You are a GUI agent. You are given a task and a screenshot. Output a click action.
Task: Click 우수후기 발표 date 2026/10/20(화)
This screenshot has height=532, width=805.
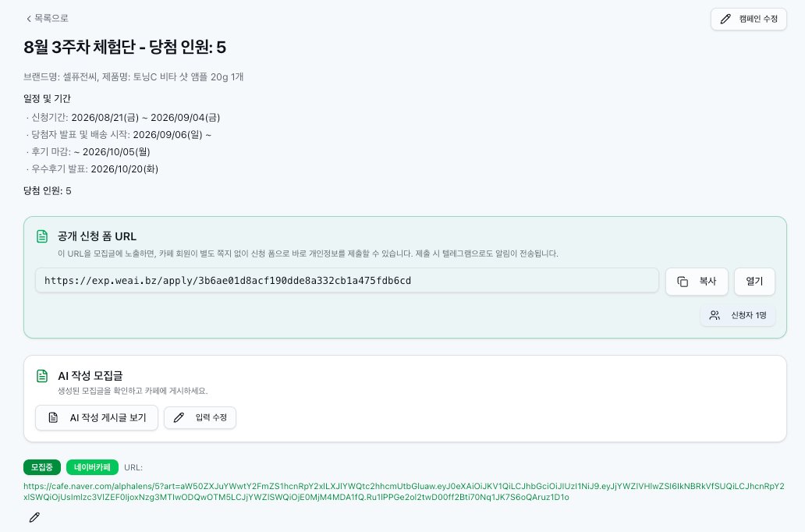(125, 169)
